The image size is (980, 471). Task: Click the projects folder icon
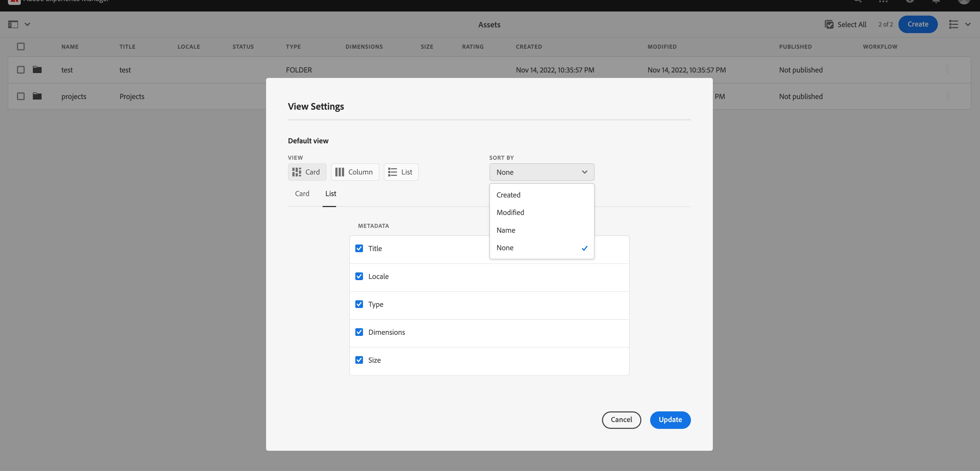click(37, 96)
